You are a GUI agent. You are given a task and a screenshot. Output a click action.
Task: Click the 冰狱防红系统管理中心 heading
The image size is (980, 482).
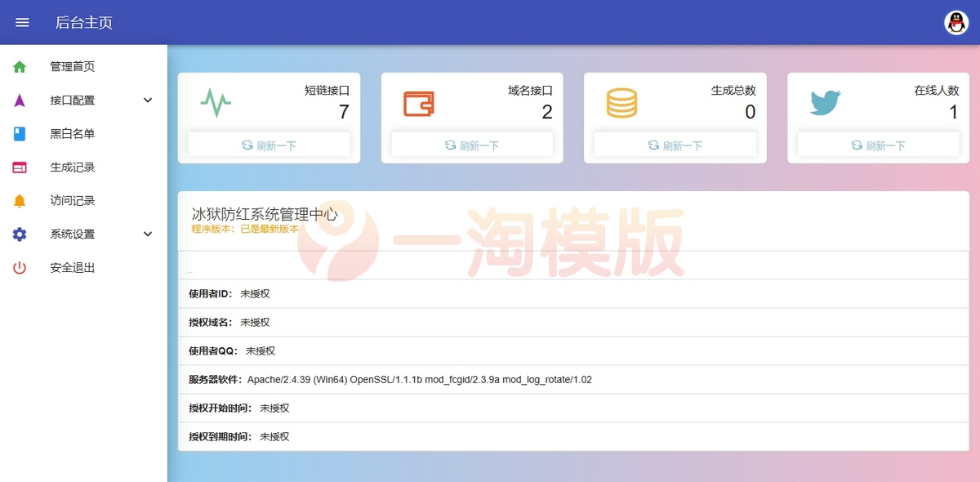(265, 214)
